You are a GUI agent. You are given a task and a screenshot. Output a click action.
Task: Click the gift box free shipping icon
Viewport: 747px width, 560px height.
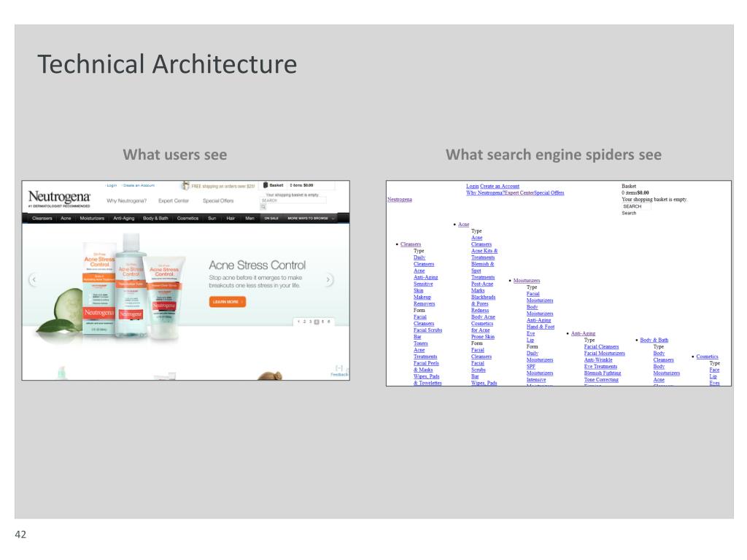click(185, 186)
